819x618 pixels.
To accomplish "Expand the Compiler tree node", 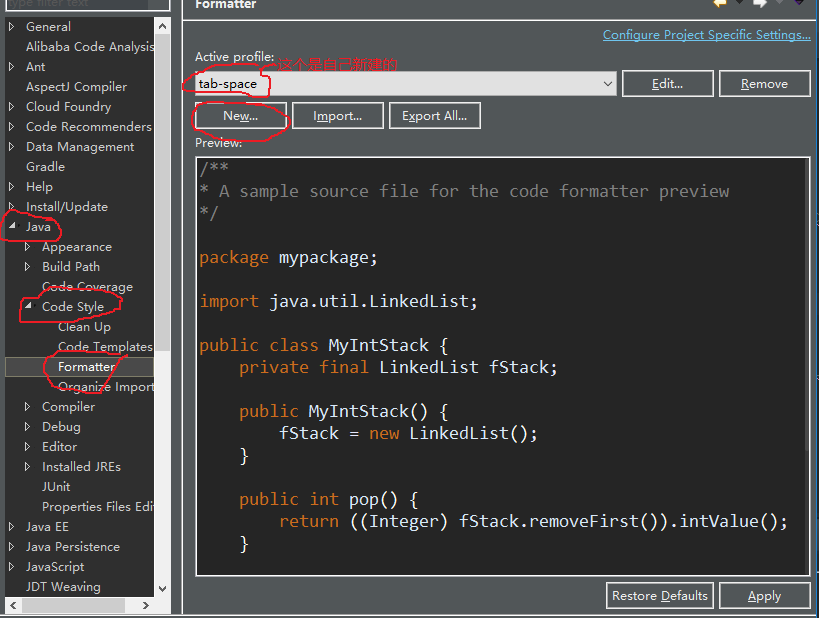I will (x=28, y=406).
